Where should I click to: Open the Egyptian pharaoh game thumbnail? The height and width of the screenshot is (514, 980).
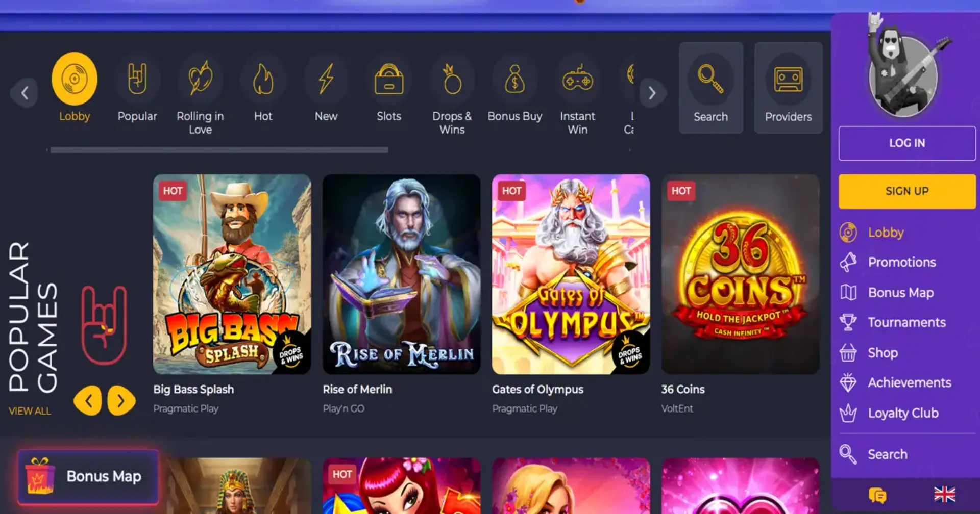235,486
